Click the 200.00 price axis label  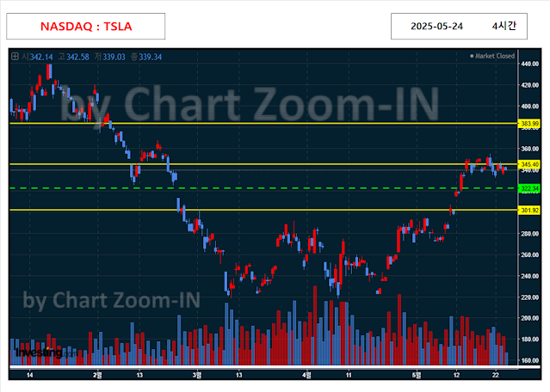coord(530,318)
